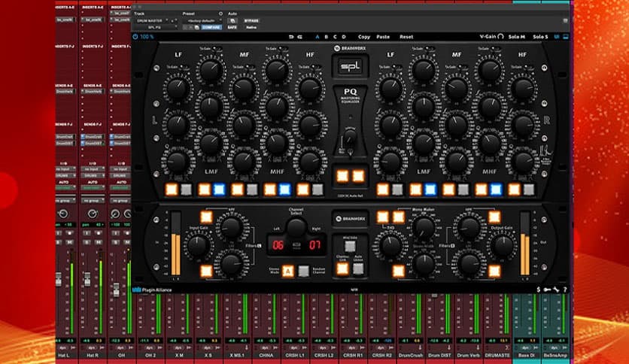Click the left orange button under PQ emblem
This screenshot has height=364, width=629.
[342, 175]
